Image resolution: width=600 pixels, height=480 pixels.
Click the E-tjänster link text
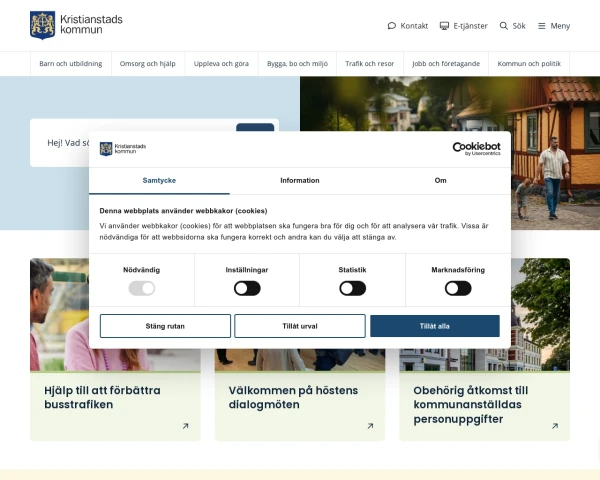coord(470,26)
